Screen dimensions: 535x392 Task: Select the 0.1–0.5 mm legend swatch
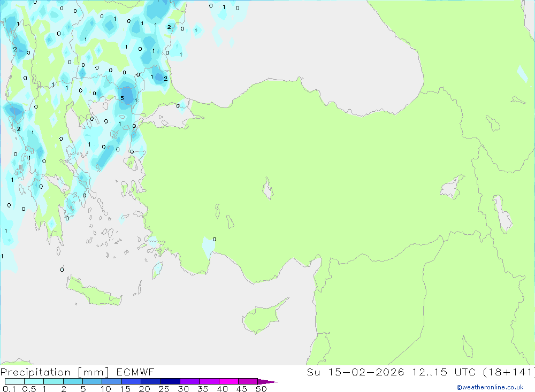pos(14,381)
